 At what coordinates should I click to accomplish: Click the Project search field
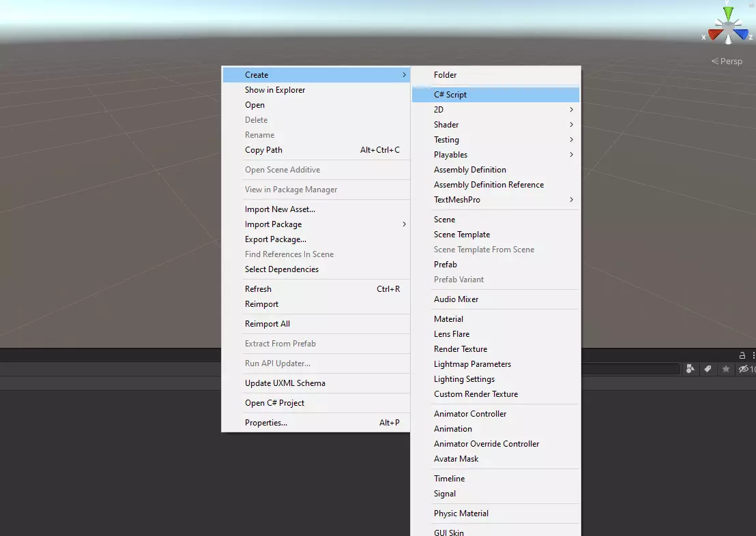pos(630,369)
